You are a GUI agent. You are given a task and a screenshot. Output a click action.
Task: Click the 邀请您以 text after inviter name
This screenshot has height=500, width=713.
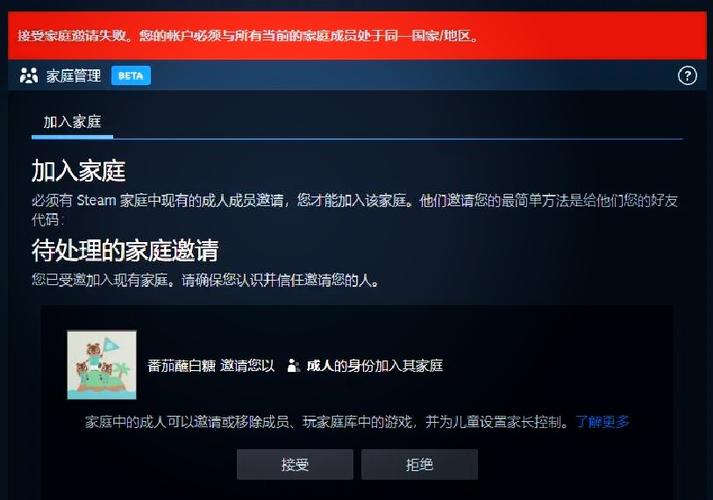coord(247,365)
